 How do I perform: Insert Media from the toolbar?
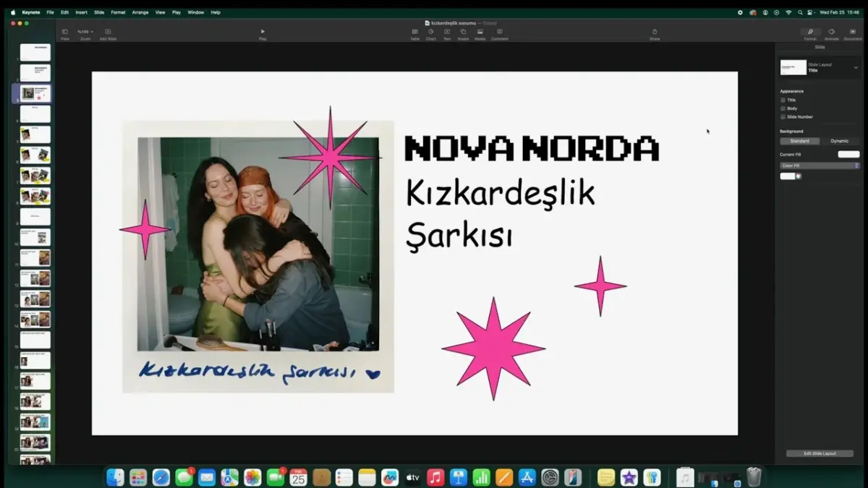(x=479, y=33)
